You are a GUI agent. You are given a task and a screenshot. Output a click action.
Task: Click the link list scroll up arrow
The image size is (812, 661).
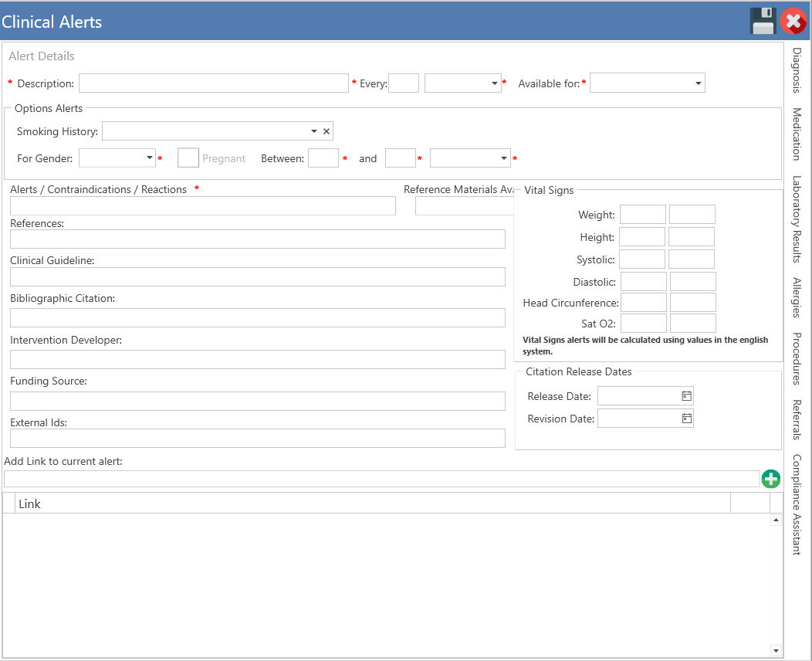(776, 520)
